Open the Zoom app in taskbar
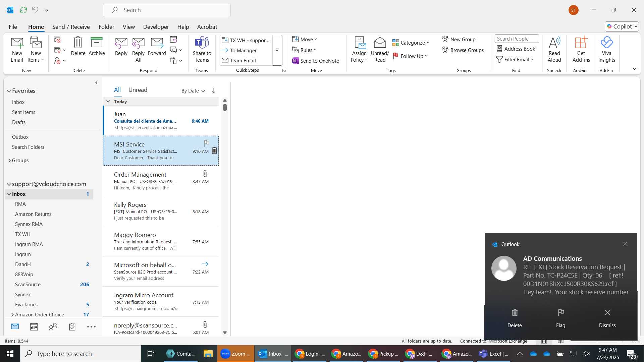This screenshot has width=644, height=362. tap(236, 354)
